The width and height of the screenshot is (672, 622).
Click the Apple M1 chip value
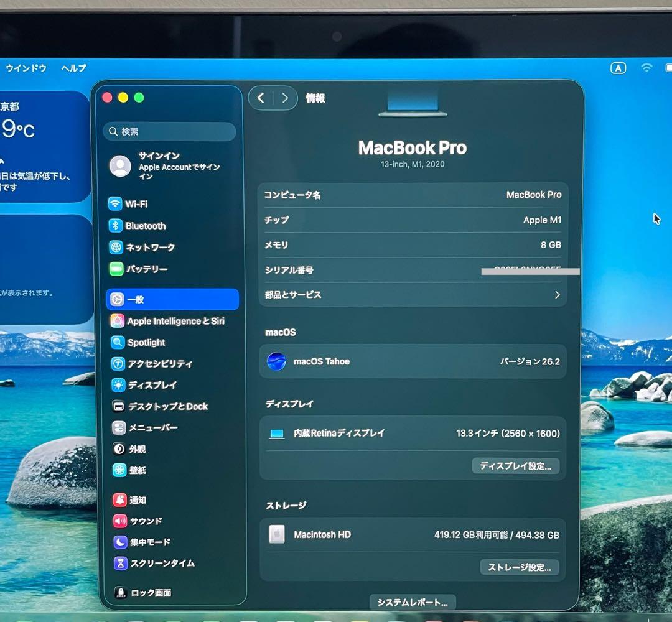(542, 220)
